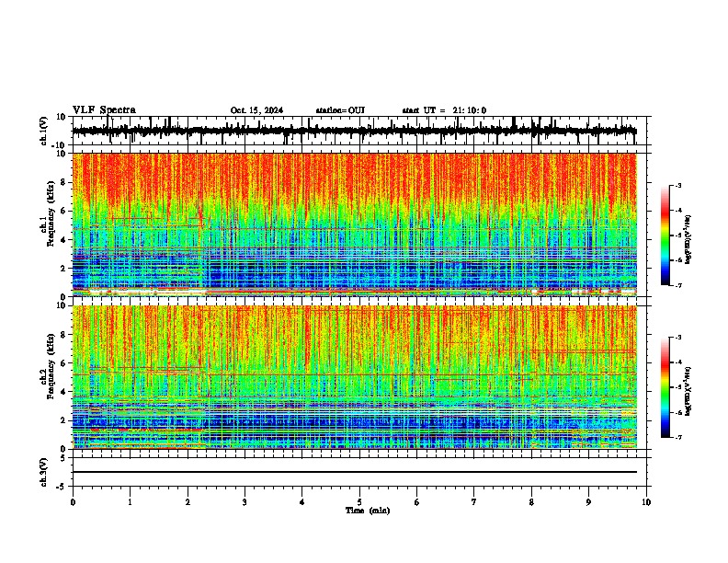This screenshot has width=728, height=563.
Task: Click the "-3" value atop ch.1 color bar
Action: [678, 185]
